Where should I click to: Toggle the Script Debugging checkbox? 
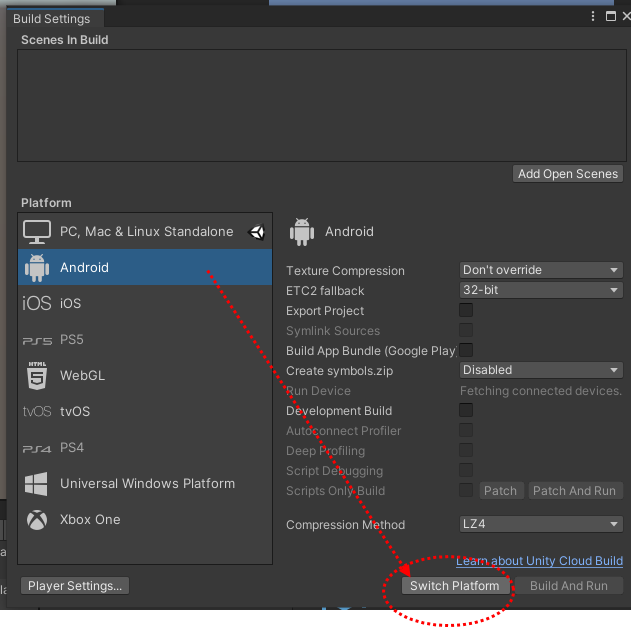pos(466,470)
